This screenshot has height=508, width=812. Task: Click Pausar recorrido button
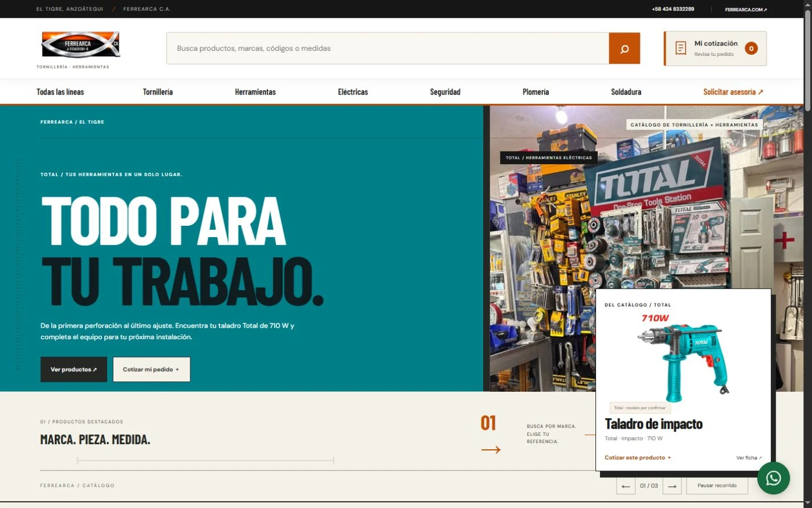coord(717,486)
